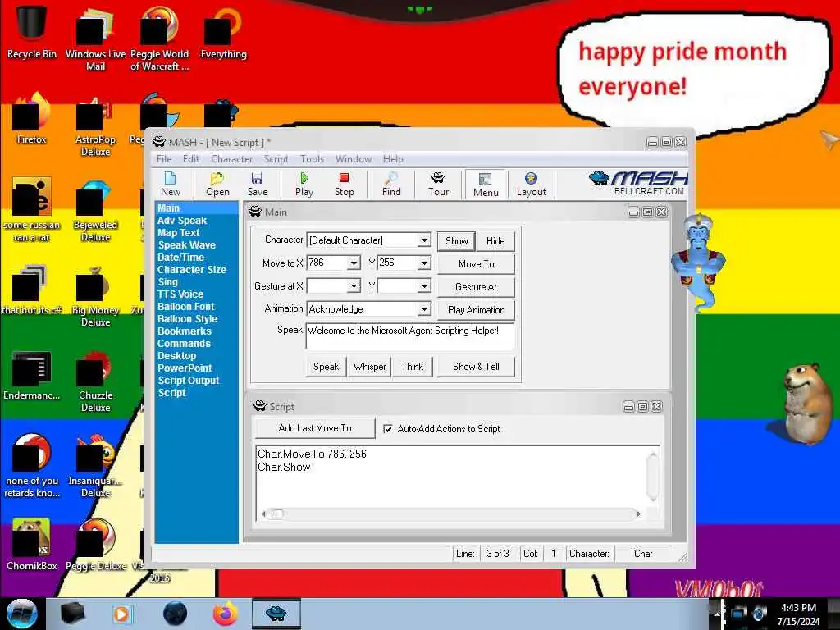
Task: Open the Window menu
Action: [x=353, y=159]
